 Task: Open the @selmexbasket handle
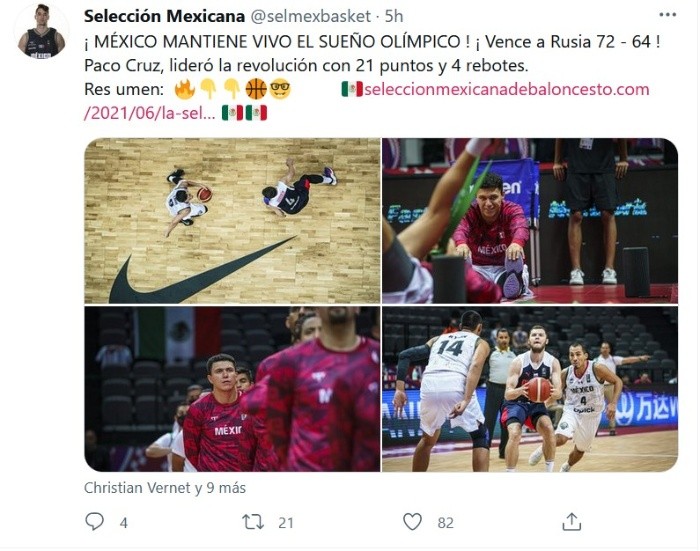point(311,16)
